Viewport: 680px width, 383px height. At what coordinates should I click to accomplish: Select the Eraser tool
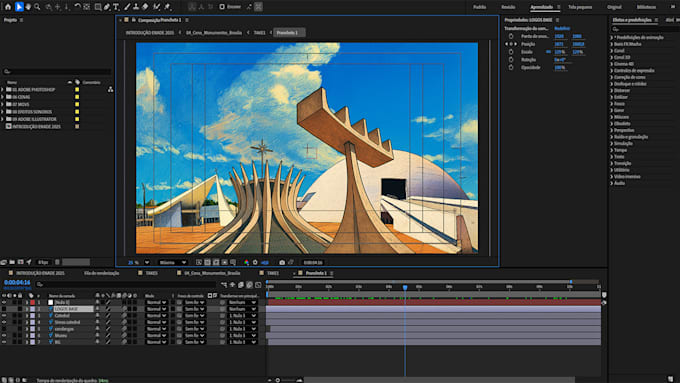tap(145, 7)
